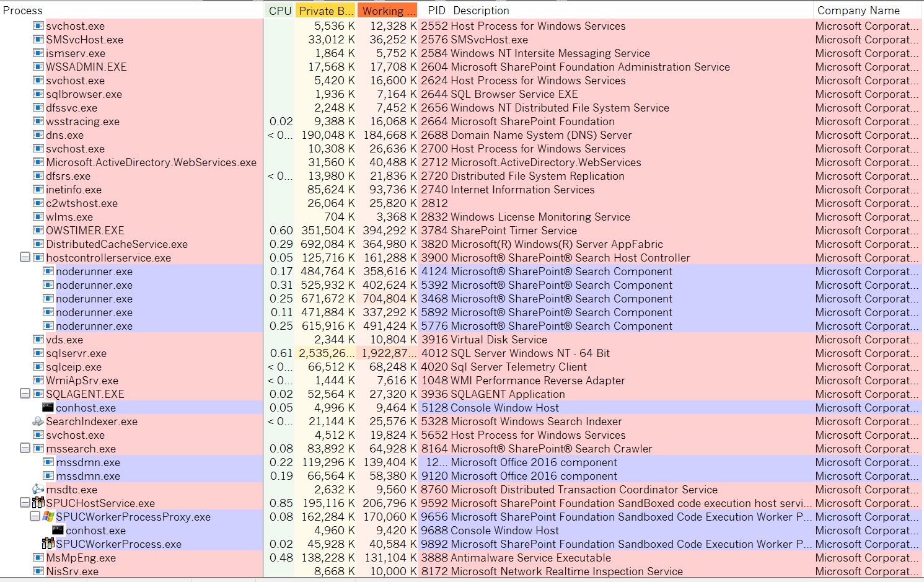The width and height of the screenshot is (924, 582).
Task: Click the WSSADMIN.EXE process icon
Action: [x=38, y=67]
